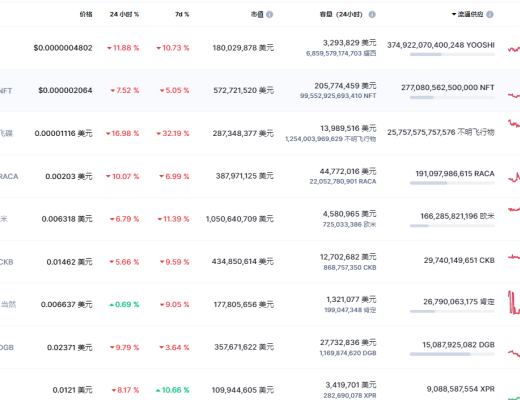This screenshot has height=400, width=520.
Task: Sort by the 价格 column header
Action: [x=86, y=14]
